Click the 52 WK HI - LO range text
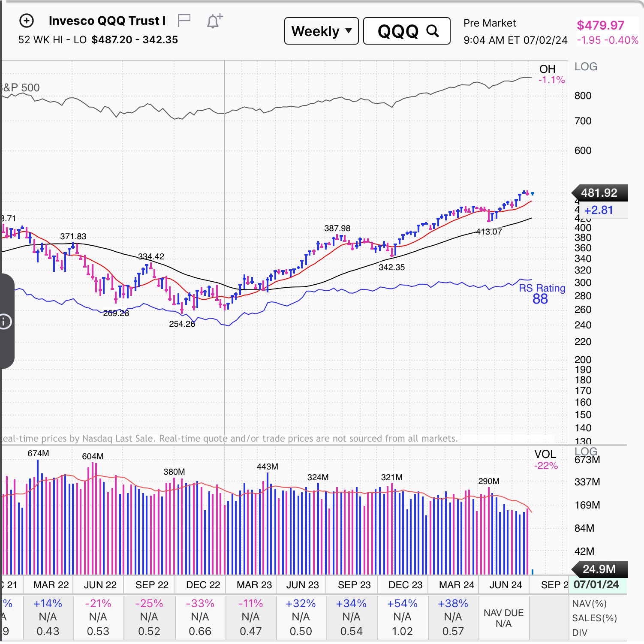 click(x=98, y=39)
